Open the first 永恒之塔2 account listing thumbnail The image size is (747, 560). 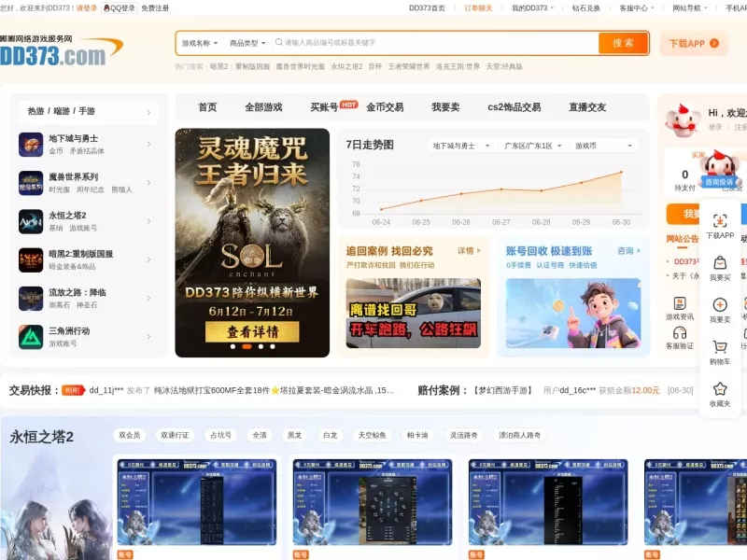click(197, 502)
